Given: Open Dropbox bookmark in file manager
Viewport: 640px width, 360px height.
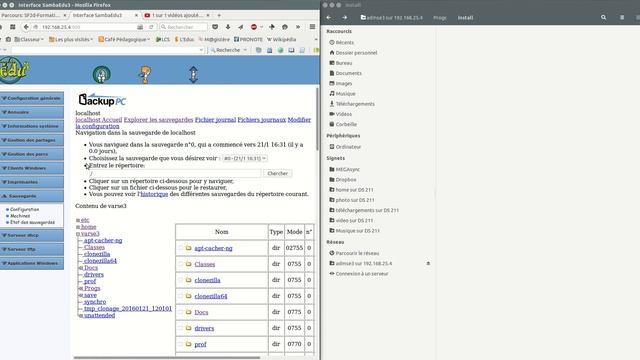Looking at the screenshot, I should [x=345, y=180].
